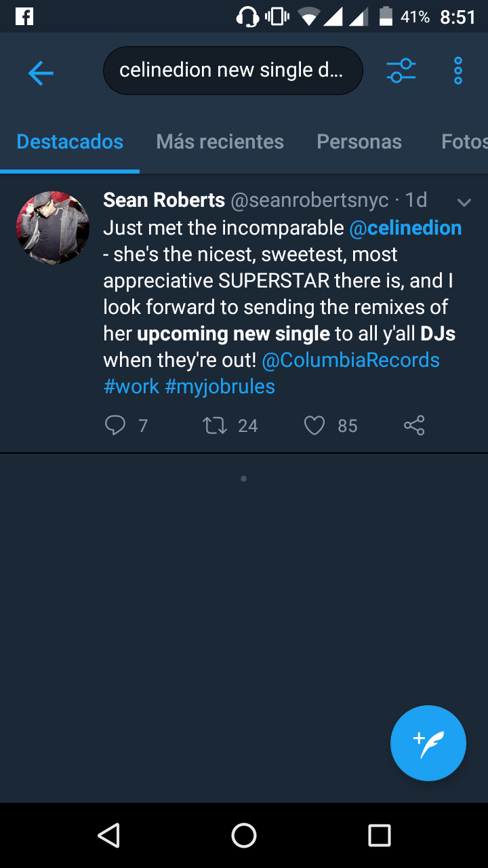View Sean Roberts' profile picture
488x868 pixels.
53,227
